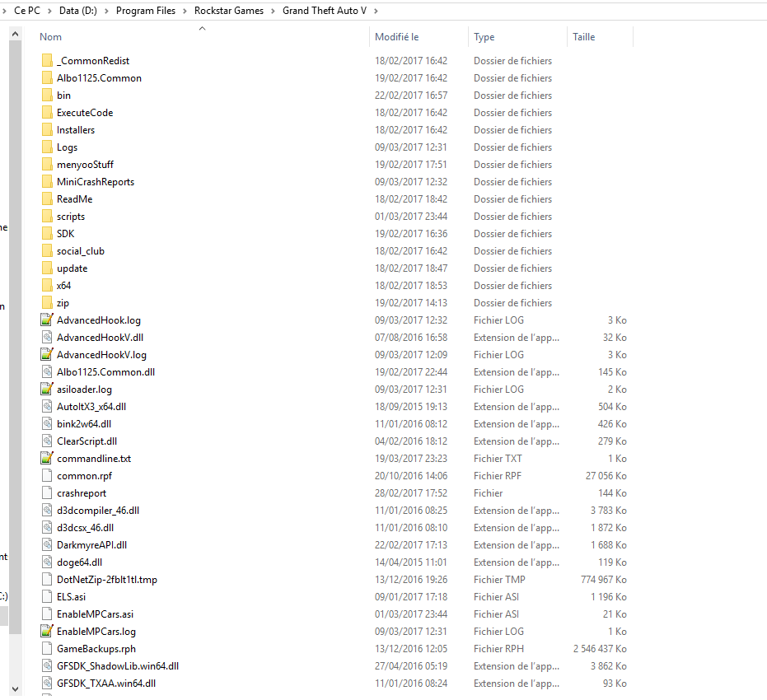Image resolution: width=767 pixels, height=700 pixels.
Task: Click the navigation pane scroll down arrow
Action: pyautogui.click(x=15, y=689)
